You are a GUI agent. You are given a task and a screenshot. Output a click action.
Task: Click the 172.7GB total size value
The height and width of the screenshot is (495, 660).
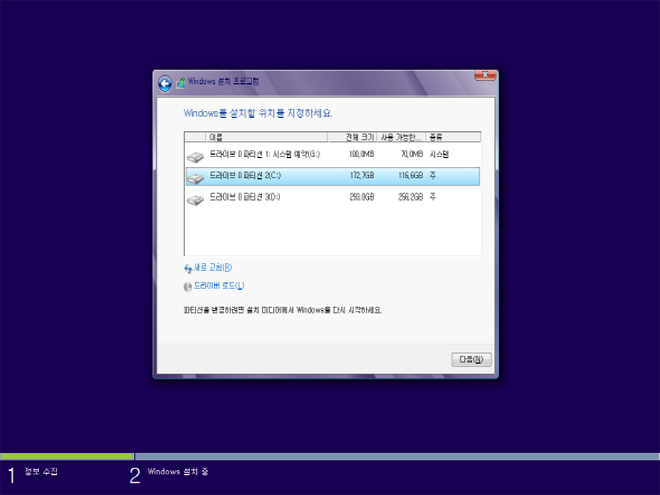click(x=362, y=175)
